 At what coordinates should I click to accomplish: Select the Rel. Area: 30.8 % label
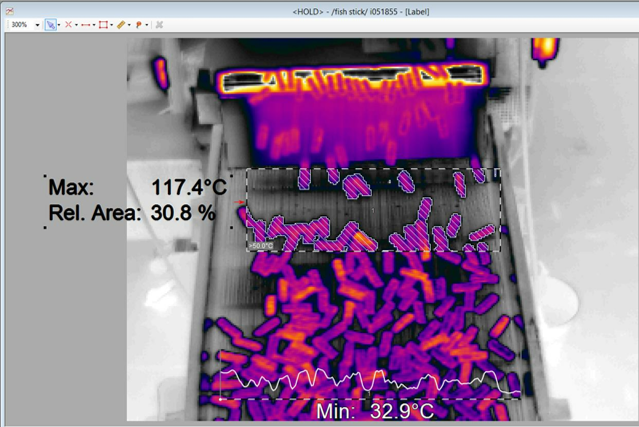[x=132, y=212]
